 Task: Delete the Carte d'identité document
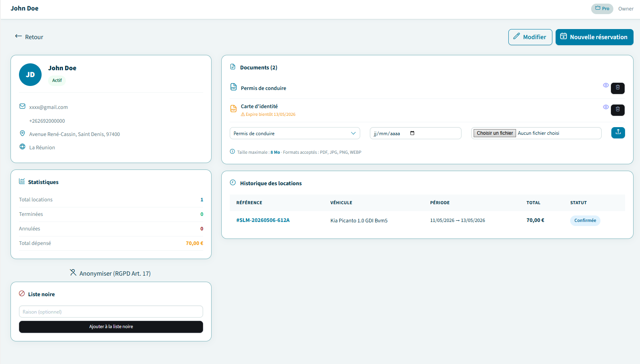click(618, 110)
